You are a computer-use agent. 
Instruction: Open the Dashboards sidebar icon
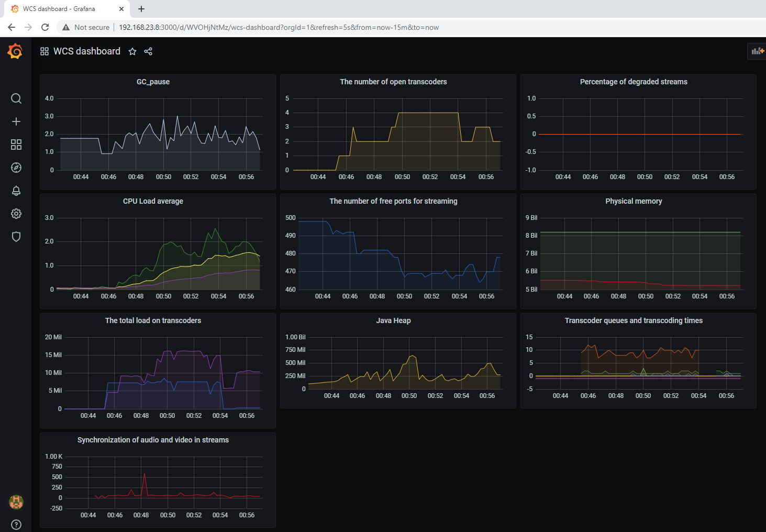pos(16,145)
